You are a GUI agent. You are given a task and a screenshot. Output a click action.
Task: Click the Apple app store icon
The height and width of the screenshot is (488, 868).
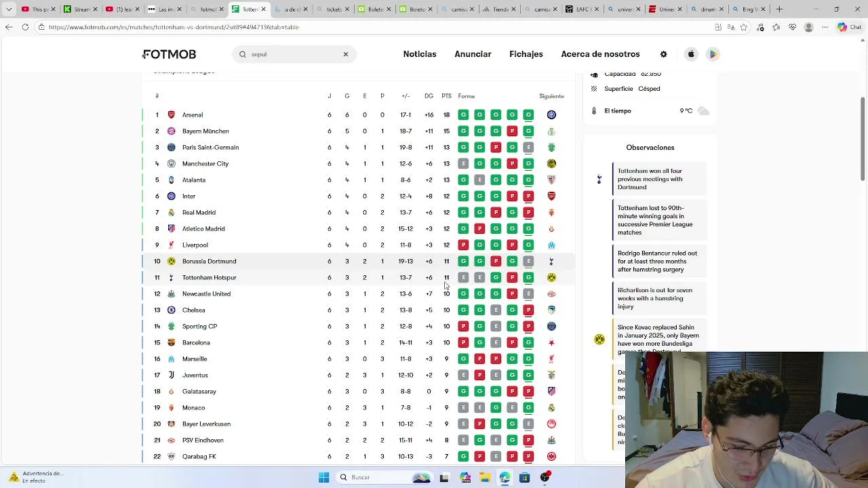tap(691, 54)
